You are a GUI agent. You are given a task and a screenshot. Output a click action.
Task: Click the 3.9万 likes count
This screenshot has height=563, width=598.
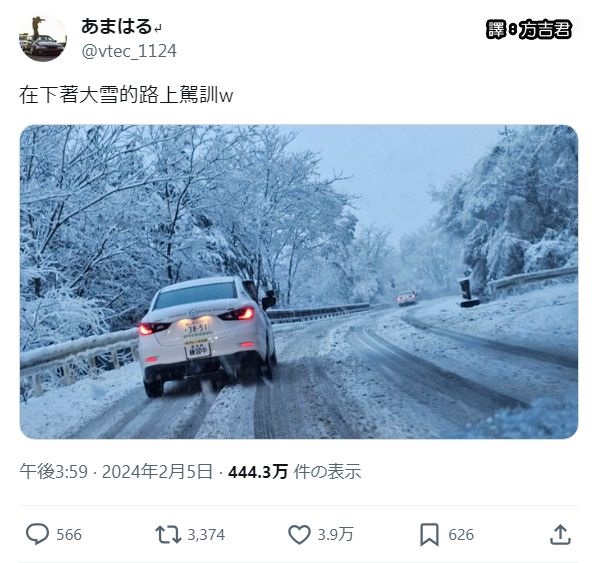coord(335,535)
